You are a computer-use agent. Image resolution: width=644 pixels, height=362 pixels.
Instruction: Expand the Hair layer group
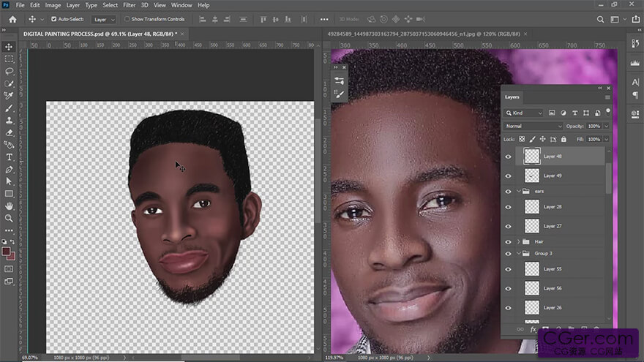coord(518,242)
